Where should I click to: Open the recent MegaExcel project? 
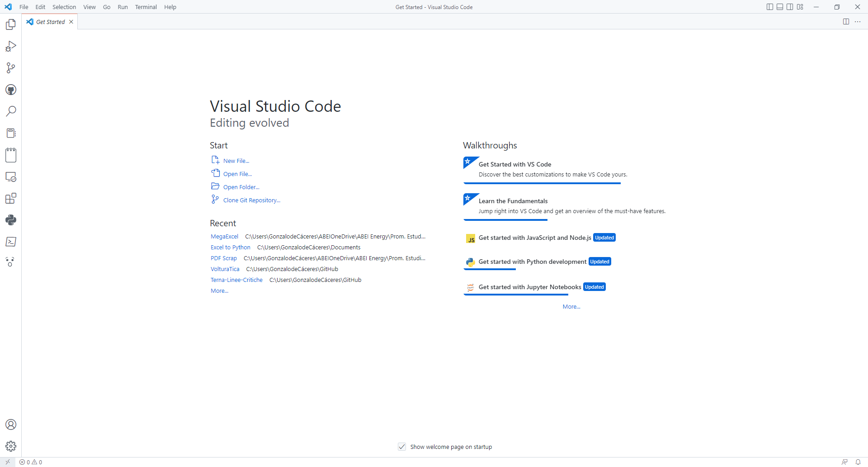(x=224, y=236)
